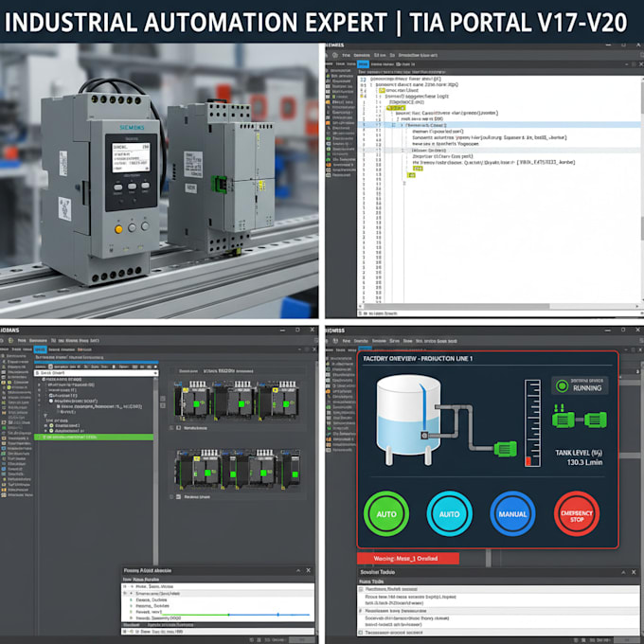
Task: Collapse the bottom panel in hardware window
Action: pyautogui.click(x=298, y=570)
